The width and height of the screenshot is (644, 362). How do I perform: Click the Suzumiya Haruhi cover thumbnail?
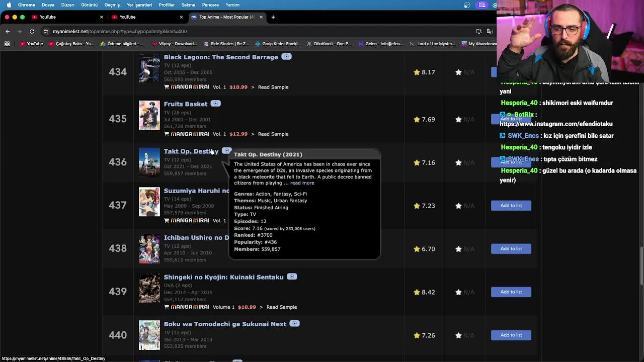149,202
